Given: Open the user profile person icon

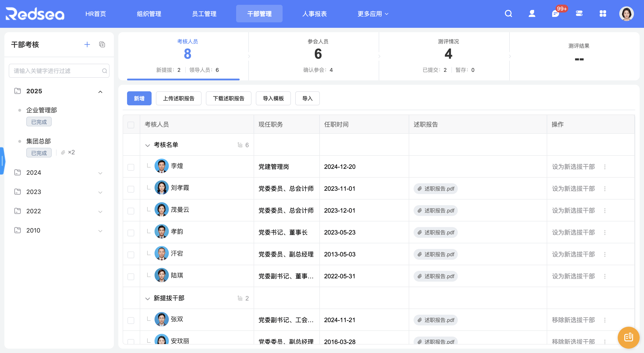Looking at the screenshot, I should [532, 14].
